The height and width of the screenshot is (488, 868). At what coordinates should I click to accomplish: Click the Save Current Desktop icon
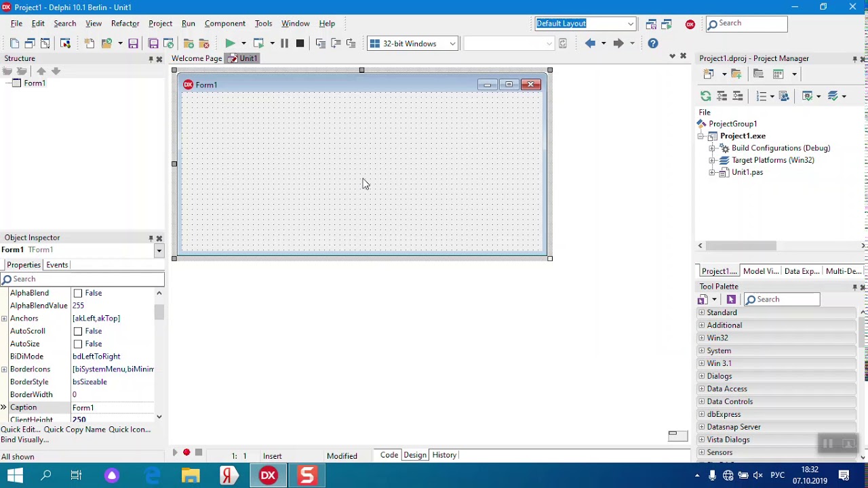click(x=651, y=24)
